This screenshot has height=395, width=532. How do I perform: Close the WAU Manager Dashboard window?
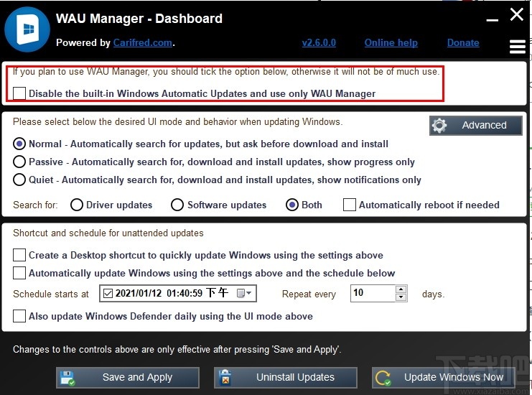[x=517, y=14]
